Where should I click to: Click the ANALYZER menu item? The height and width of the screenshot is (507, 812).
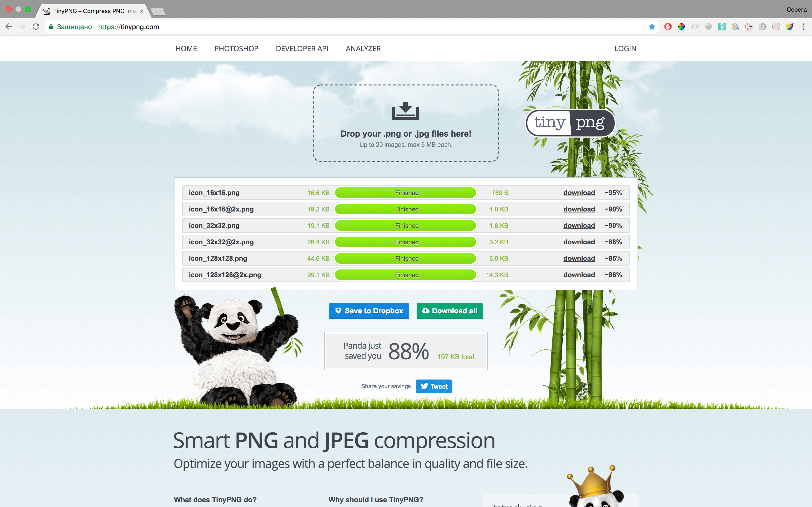363,49
